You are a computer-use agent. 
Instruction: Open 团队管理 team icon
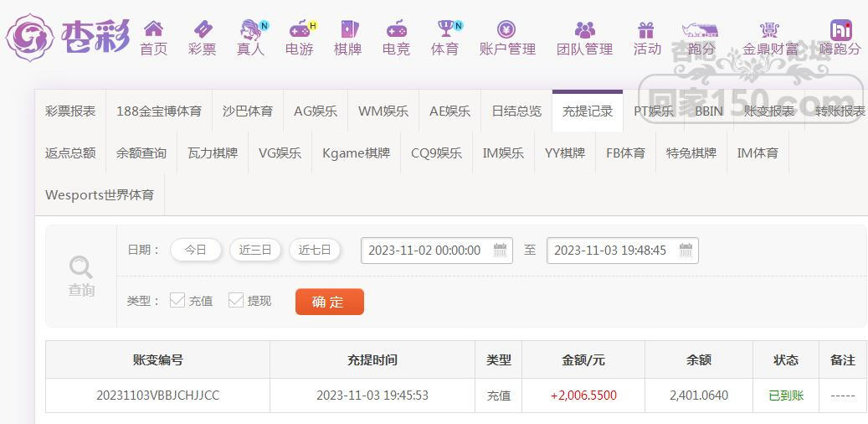pos(585,30)
